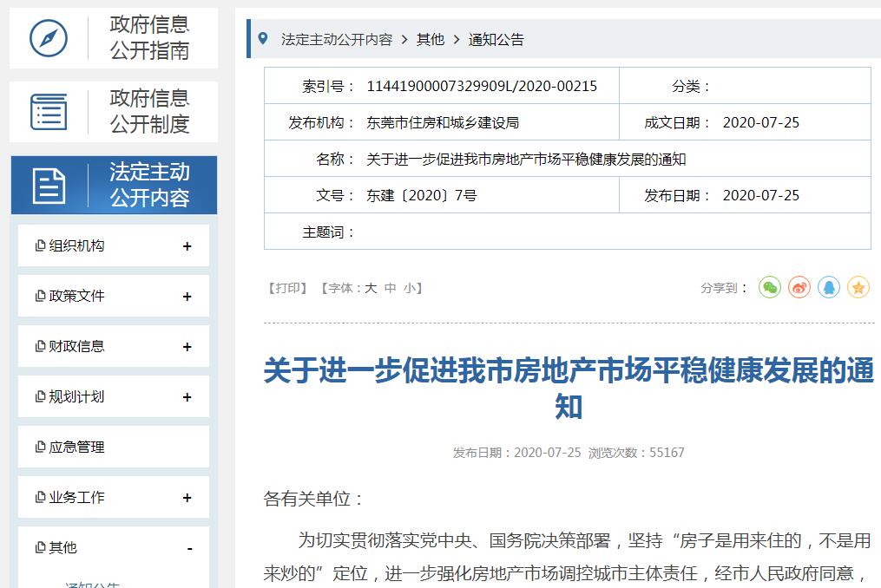Set font size to 小
This screenshot has width=881, height=588.
point(409,288)
